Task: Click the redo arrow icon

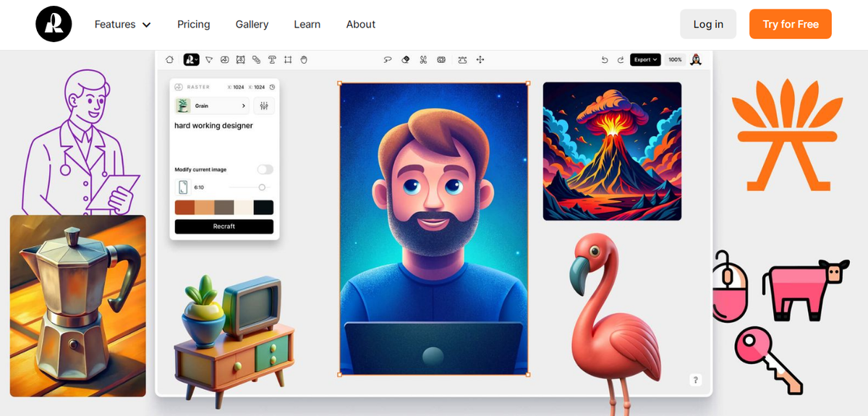Action: tap(620, 59)
